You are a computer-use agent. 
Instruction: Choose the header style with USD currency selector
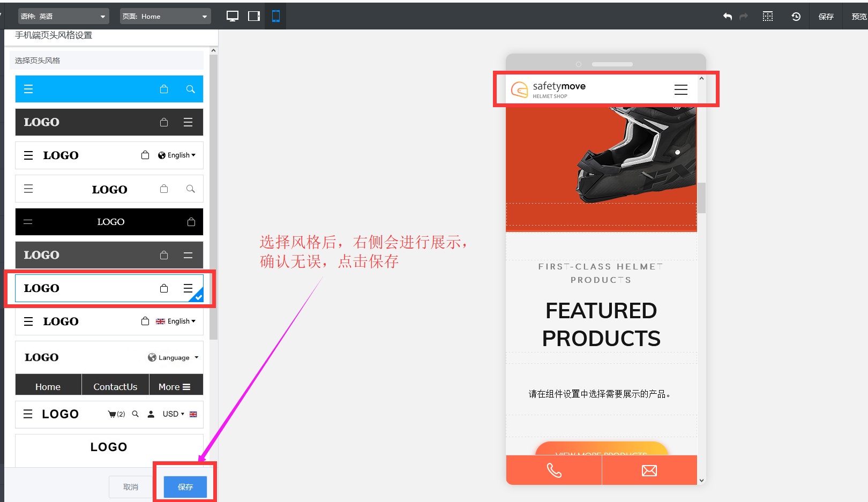tap(109, 414)
